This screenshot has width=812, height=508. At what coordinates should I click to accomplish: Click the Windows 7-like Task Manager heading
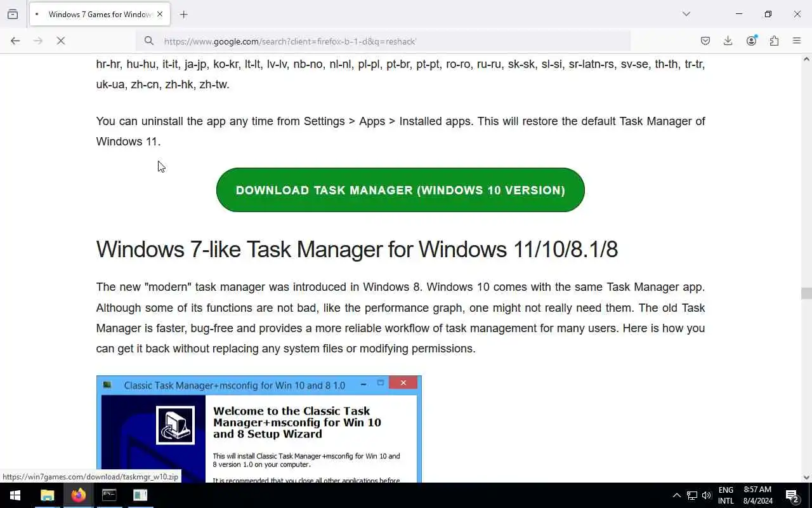click(x=357, y=250)
